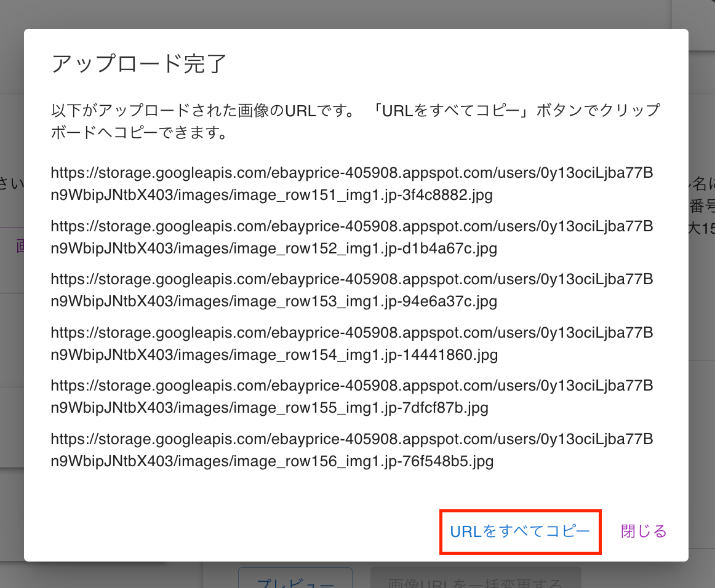Click the https://storage line above the row152 filename

click(x=351, y=226)
